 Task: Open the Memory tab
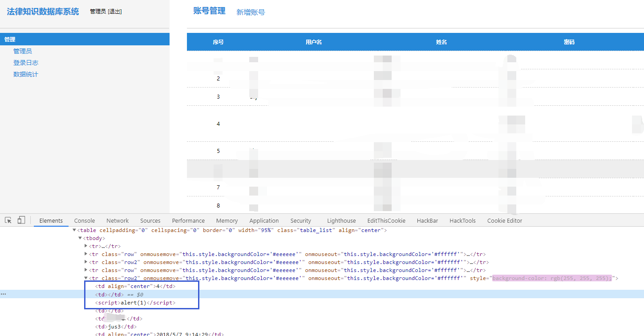click(227, 220)
